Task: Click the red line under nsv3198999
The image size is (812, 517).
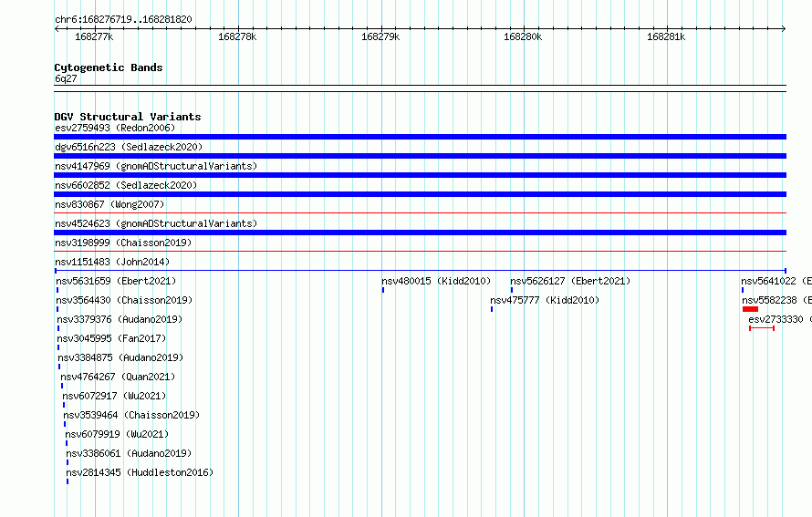Action: click(x=420, y=251)
